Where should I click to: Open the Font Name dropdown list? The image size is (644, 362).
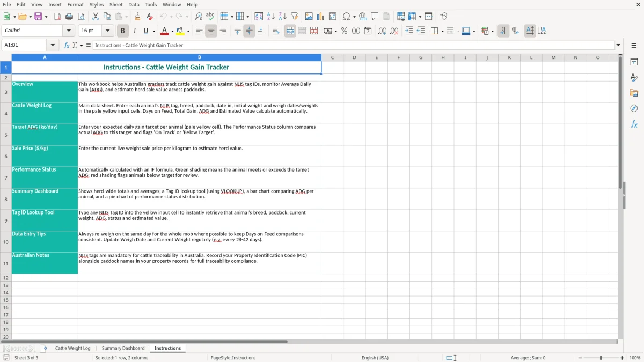coord(69,31)
